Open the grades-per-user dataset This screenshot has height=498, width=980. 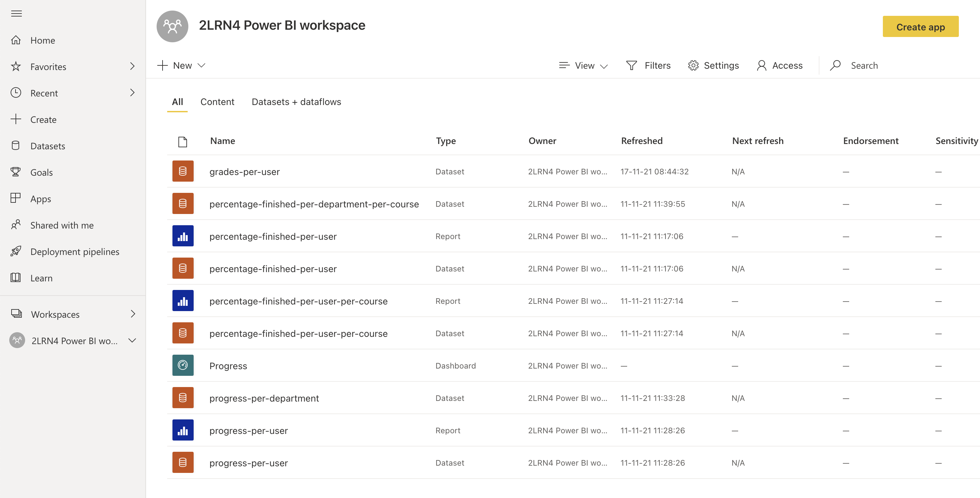[x=244, y=172]
